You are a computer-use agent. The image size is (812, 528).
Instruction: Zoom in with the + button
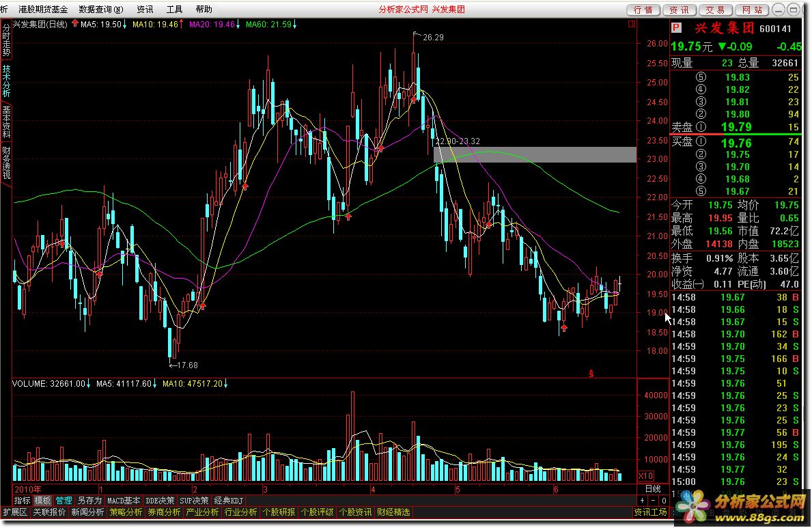click(x=643, y=501)
